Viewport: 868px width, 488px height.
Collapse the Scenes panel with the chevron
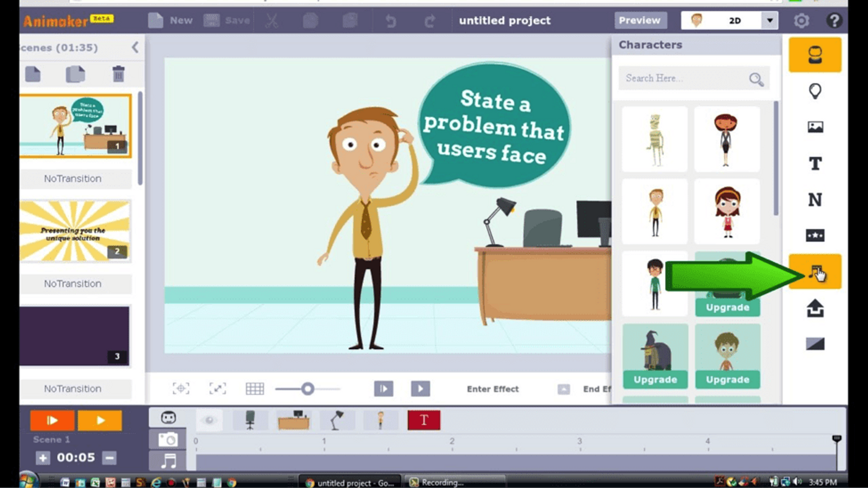136,47
